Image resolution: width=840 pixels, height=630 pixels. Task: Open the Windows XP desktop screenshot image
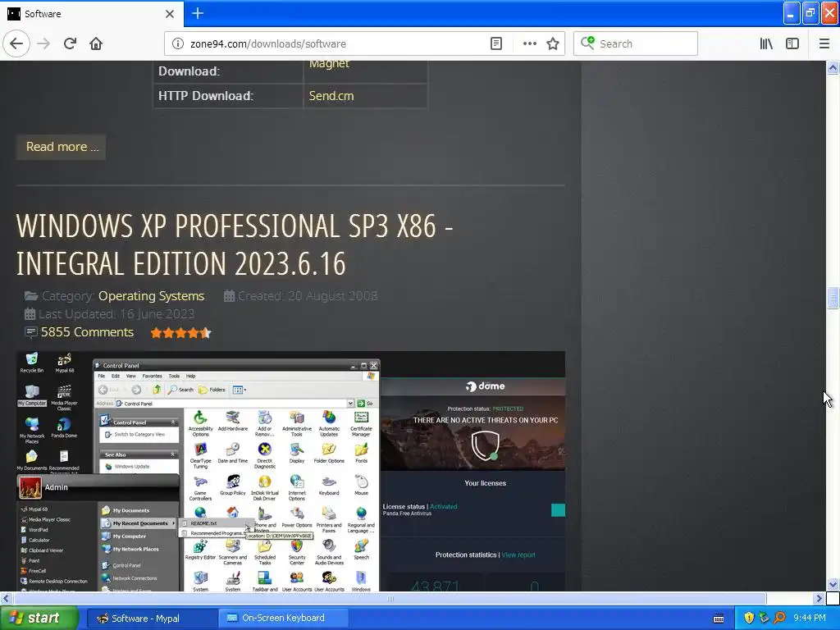(290, 472)
